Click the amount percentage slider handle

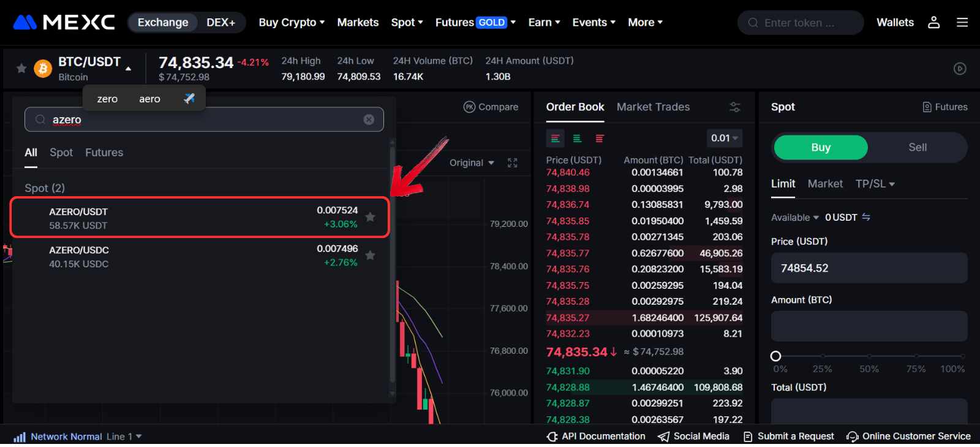click(775, 356)
